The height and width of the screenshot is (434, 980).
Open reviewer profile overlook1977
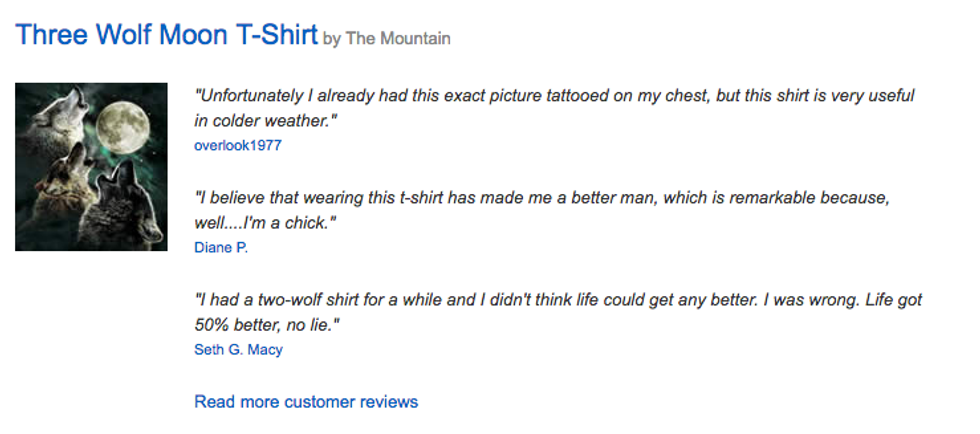[237, 145]
